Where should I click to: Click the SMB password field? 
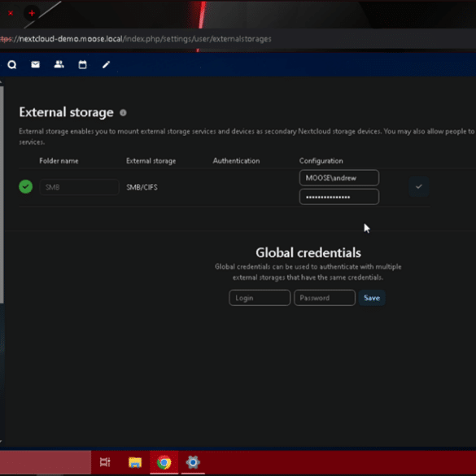tap(339, 197)
